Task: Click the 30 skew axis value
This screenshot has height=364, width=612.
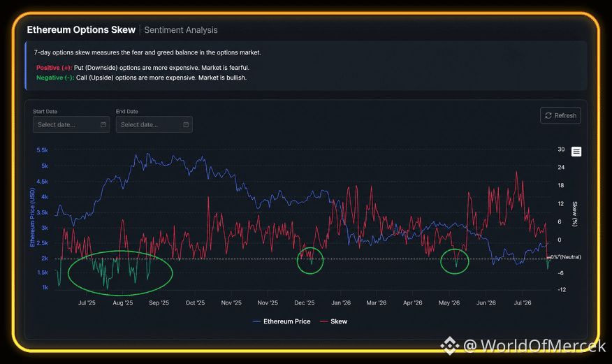Action: (561, 150)
